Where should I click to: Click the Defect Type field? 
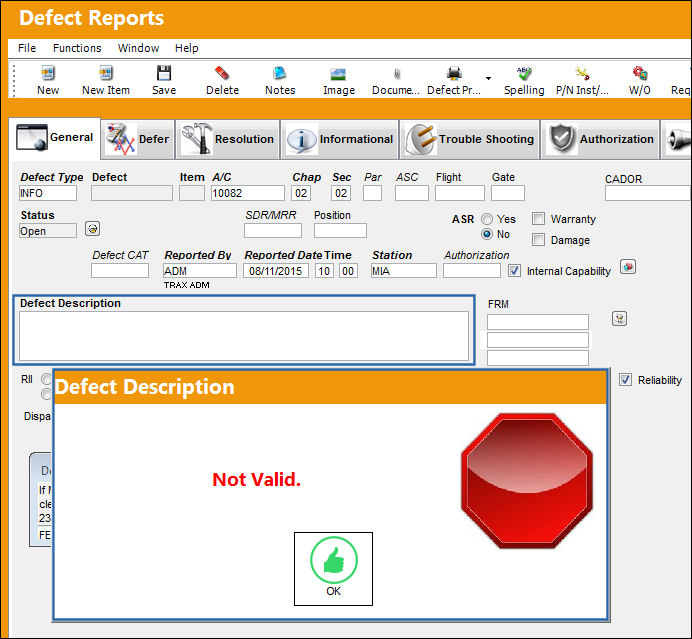pyautogui.click(x=48, y=193)
